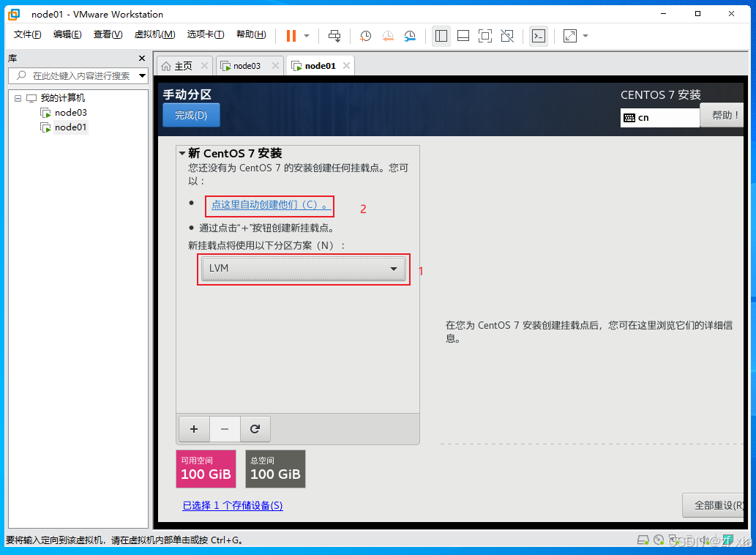Enter full screen mode
The height and width of the screenshot is (555, 756).
(x=485, y=36)
